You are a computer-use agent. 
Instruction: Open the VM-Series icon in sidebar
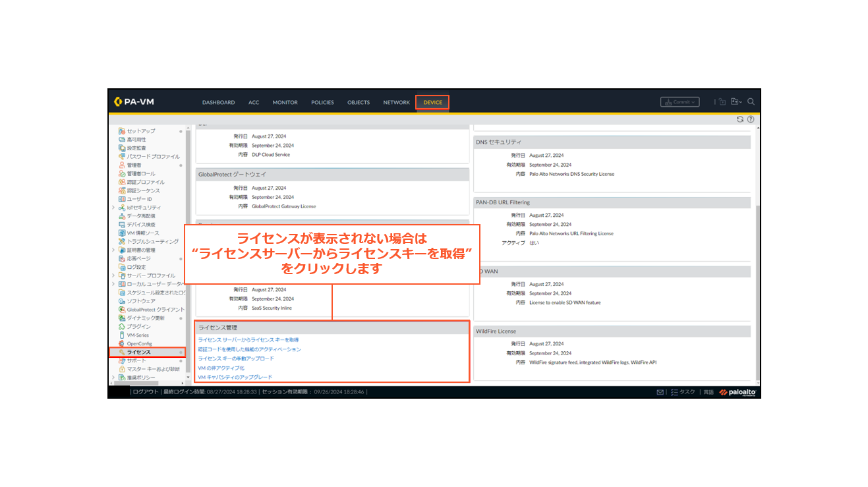click(122, 335)
